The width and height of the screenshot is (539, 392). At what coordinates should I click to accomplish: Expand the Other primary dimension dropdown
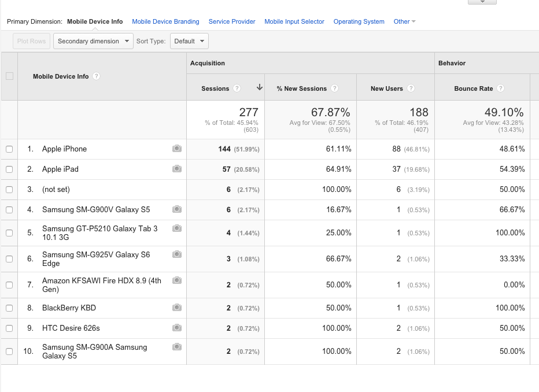(x=405, y=21)
